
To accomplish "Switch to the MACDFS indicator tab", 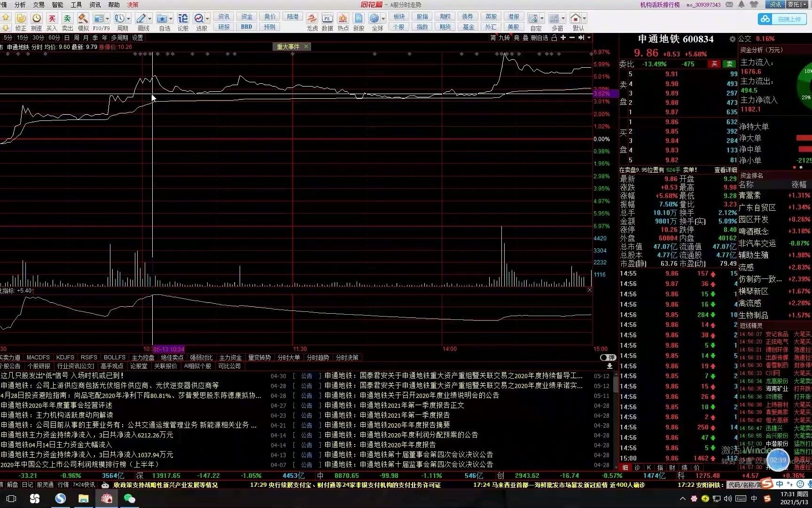I will point(38,357).
